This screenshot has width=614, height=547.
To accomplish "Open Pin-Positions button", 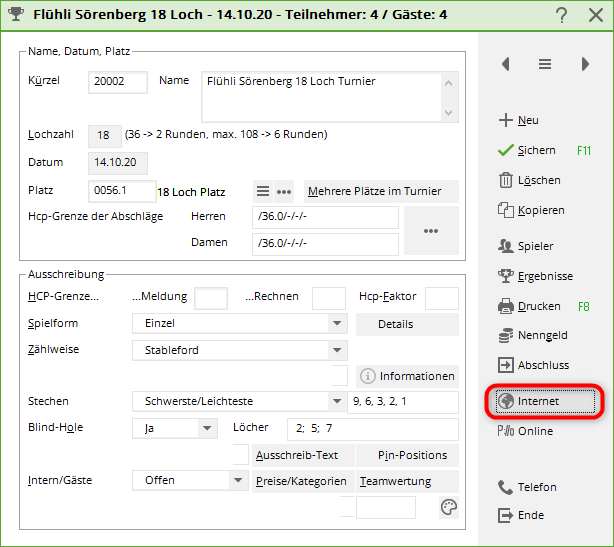I will point(407,455).
